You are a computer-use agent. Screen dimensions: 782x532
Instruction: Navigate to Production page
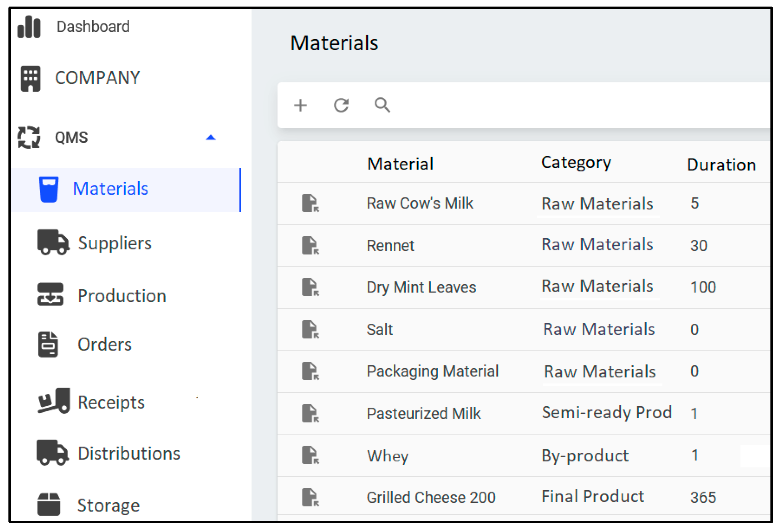click(122, 296)
